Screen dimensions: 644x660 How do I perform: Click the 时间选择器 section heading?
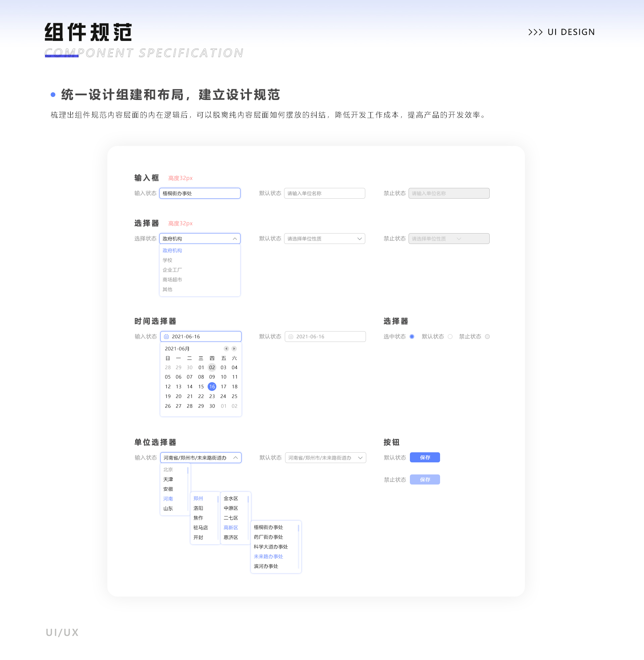pos(155,321)
